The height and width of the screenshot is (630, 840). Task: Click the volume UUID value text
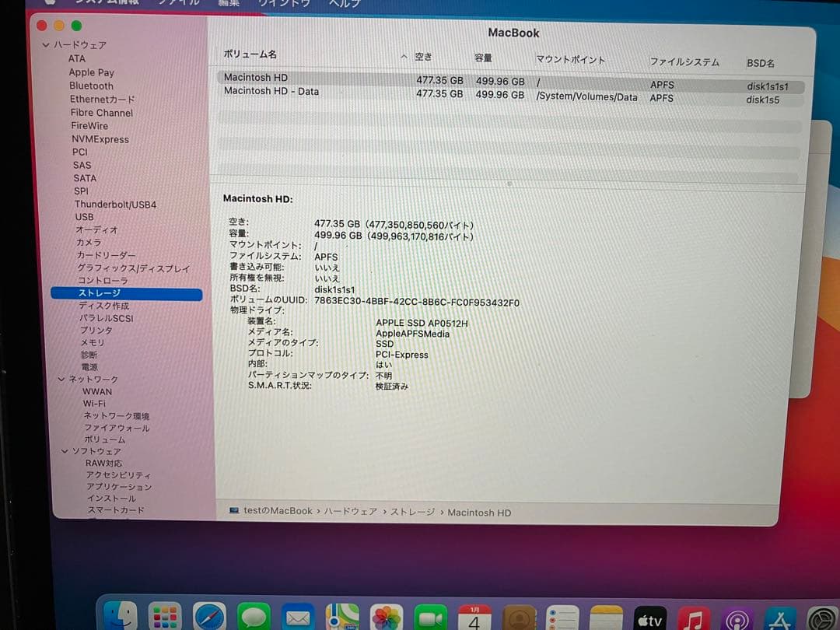(417, 302)
